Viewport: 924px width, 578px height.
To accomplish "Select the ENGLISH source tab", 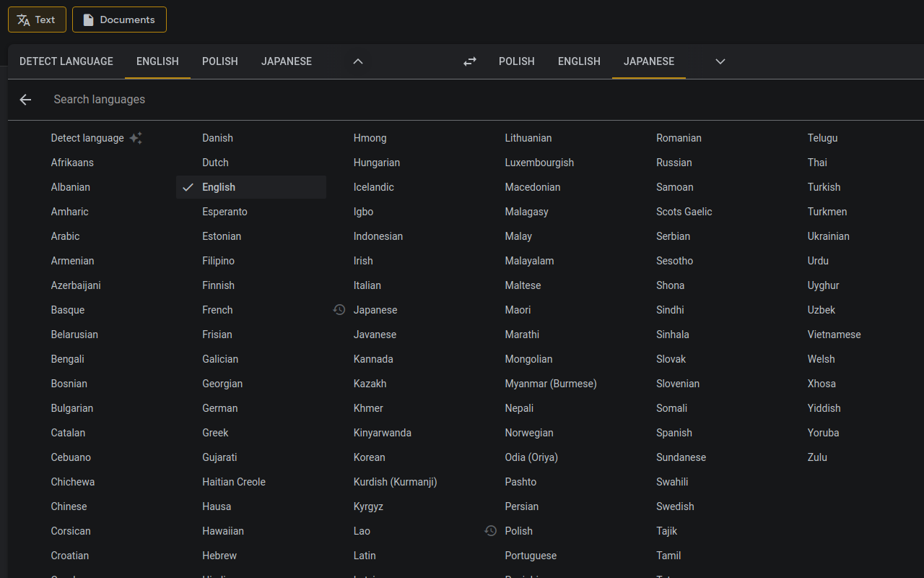I will [x=157, y=61].
